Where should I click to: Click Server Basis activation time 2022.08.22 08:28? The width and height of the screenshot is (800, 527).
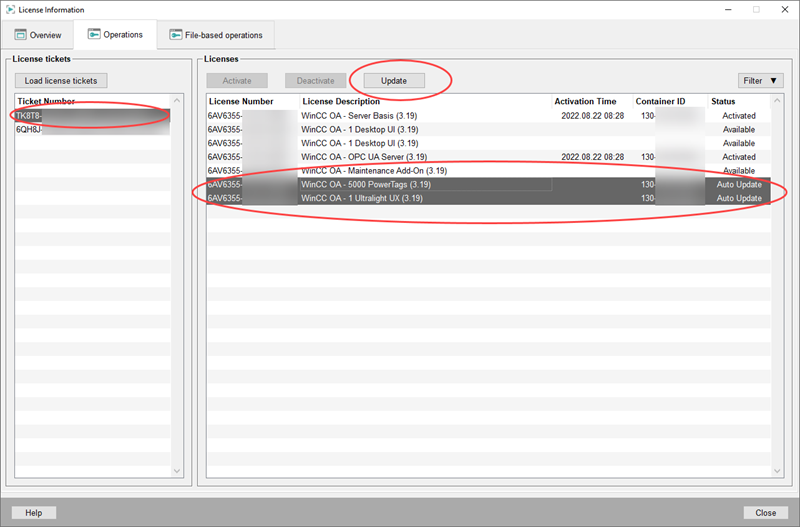[x=592, y=116]
